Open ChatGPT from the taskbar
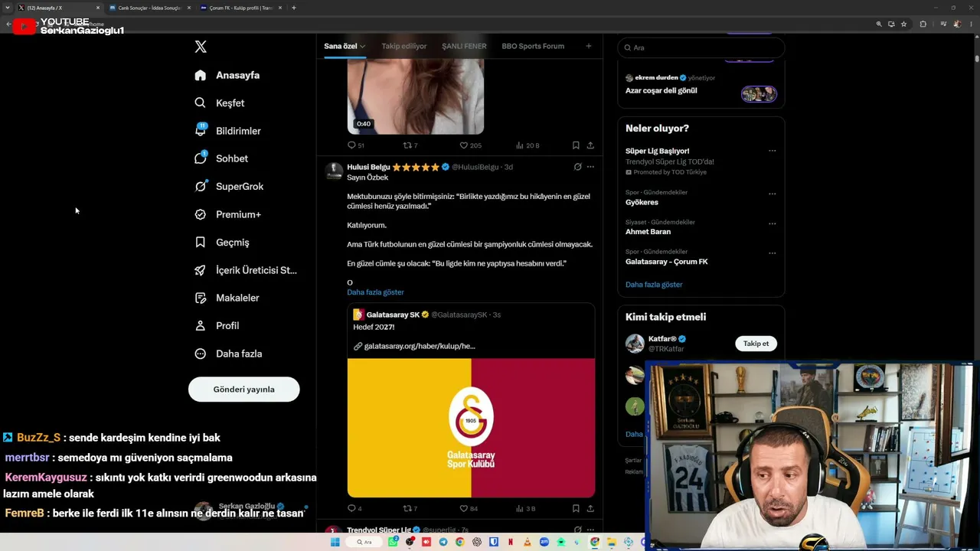Screen dimensions: 980x551 coord(477,543)
